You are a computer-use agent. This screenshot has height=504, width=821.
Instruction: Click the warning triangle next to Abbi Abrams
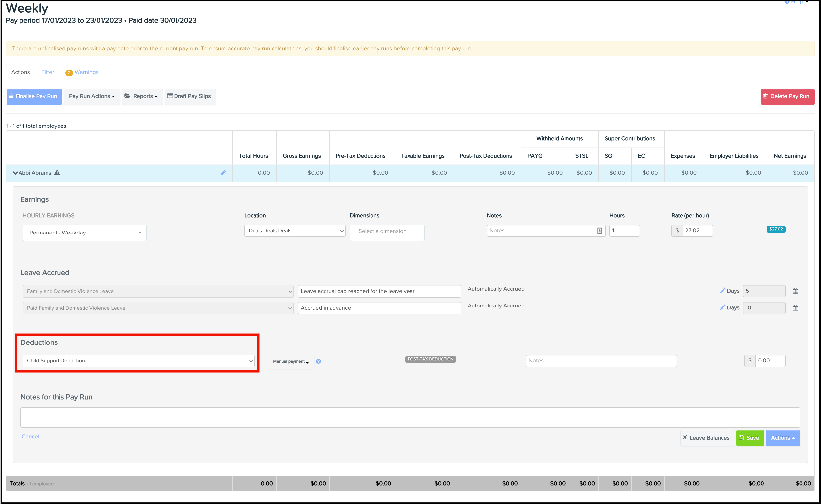[57, 173]
